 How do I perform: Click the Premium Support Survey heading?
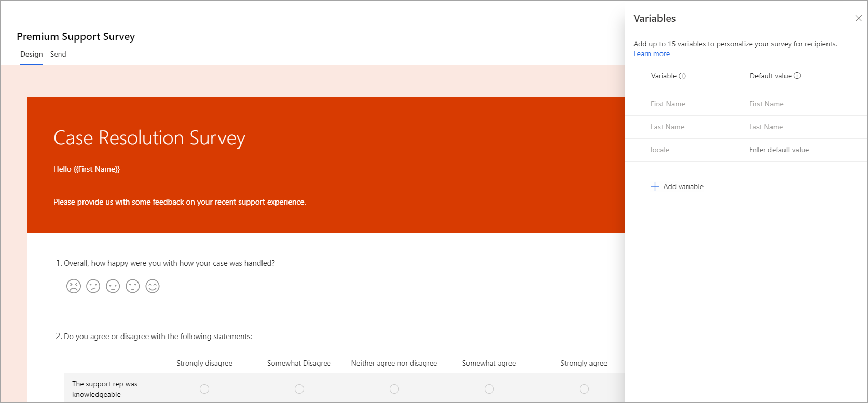(76, 36)
